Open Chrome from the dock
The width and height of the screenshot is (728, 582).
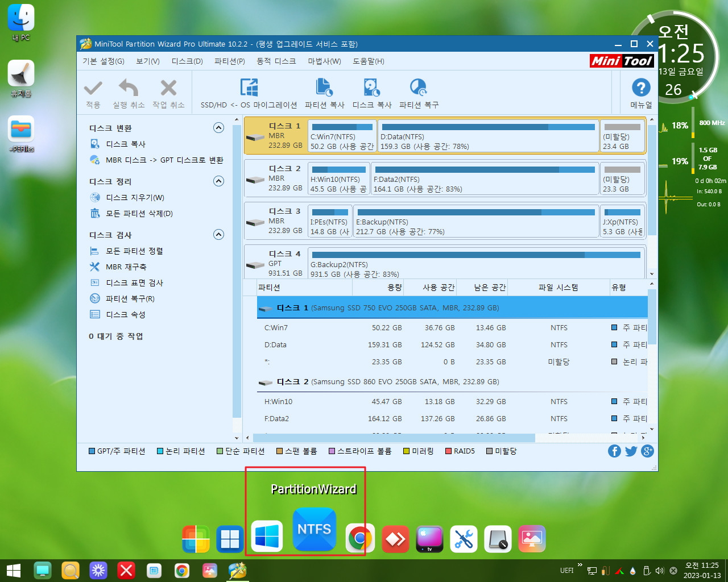coord(360,538)
